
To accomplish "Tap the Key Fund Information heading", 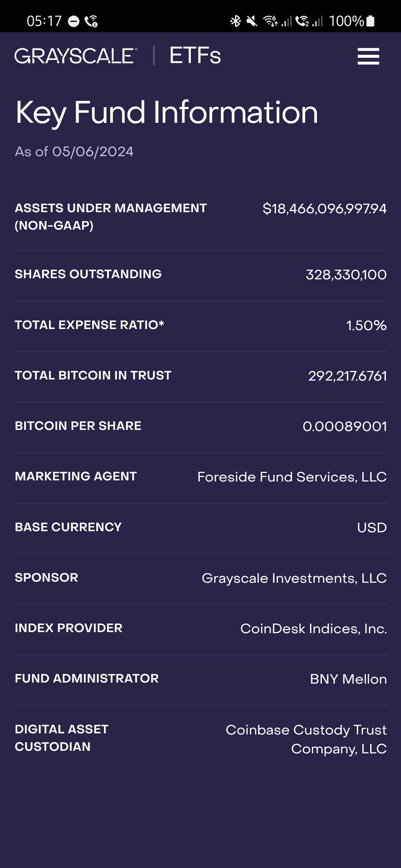I will click(167, 112).
